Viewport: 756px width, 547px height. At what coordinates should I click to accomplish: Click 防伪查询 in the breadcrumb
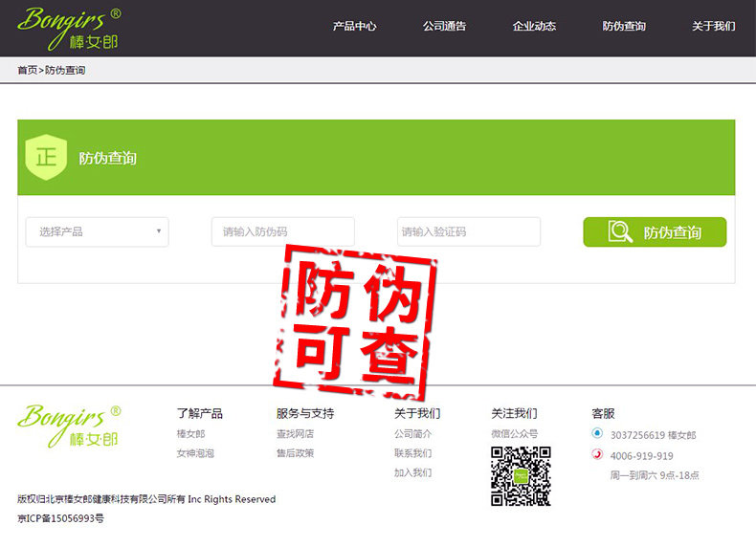(x=65, y=71)
